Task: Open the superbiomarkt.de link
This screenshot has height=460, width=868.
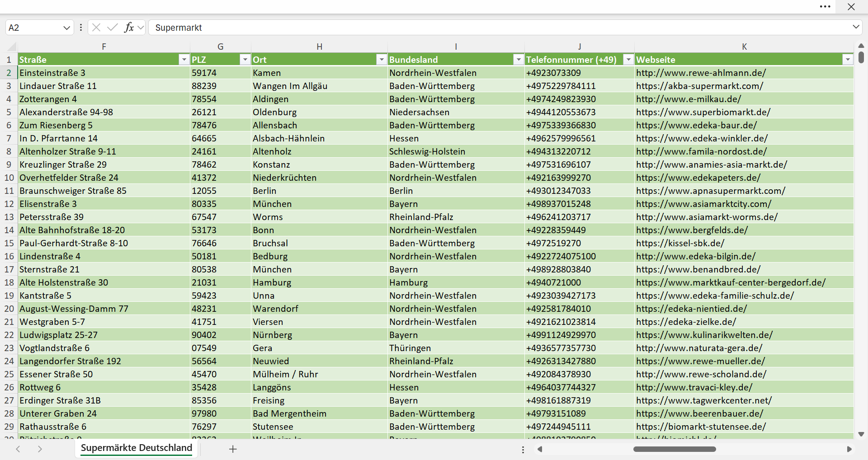Action: (703, 112)
